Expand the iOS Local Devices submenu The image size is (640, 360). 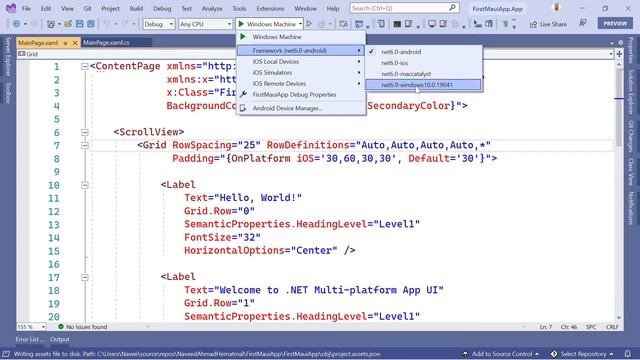click(x=301, y=62)
